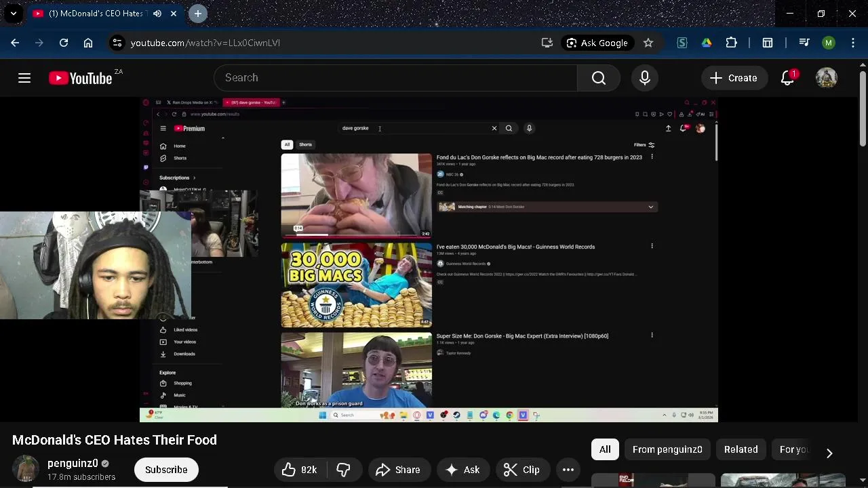Select the For you chip
Screen dimensions: 868x488
tap(794, 449)
